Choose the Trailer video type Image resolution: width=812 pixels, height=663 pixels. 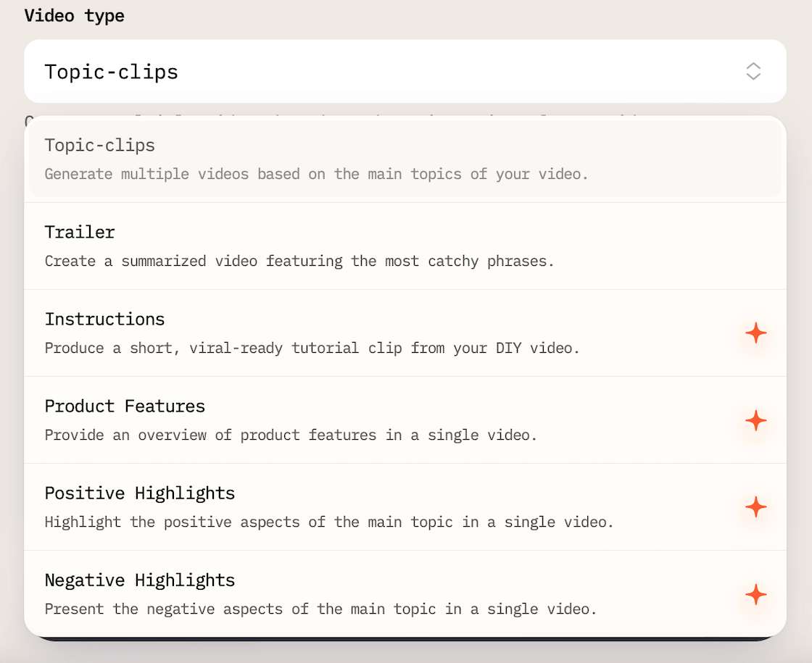pos(80,232)
